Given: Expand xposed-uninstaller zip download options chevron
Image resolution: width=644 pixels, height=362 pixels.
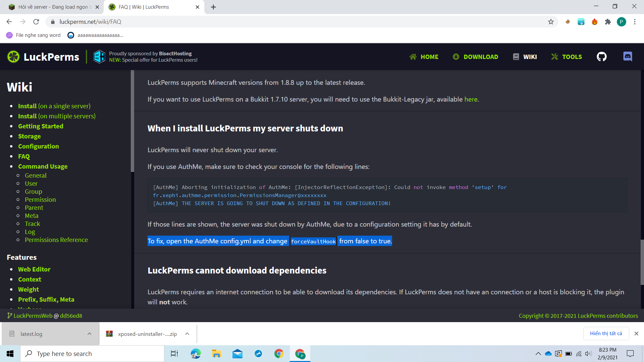Looking at the screenshot, I should click(187, 334).
